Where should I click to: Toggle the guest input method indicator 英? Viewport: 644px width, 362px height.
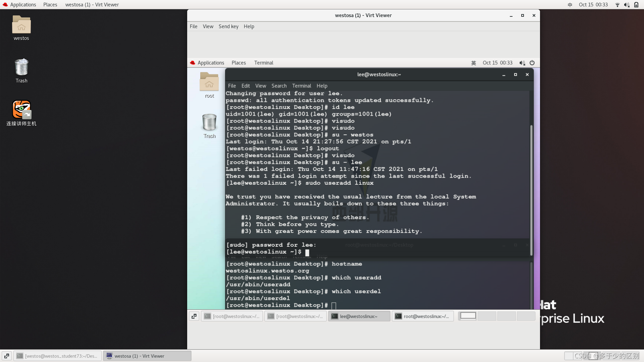click(474, 63)
